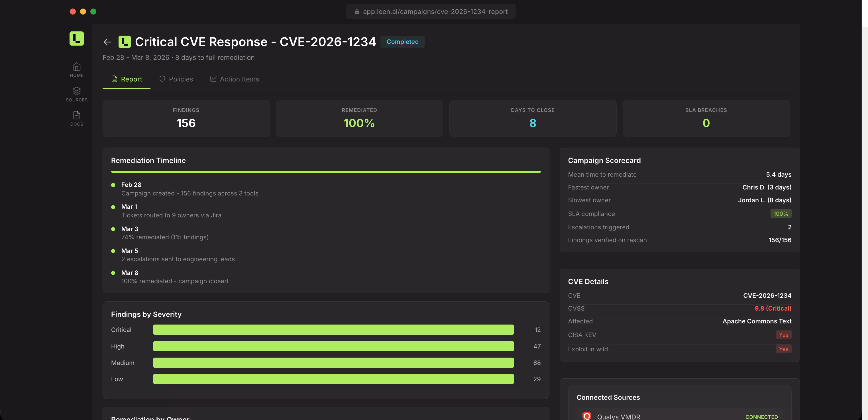Open the Findings 156 stat card
The image size is (868, 420).
[186, 118]
